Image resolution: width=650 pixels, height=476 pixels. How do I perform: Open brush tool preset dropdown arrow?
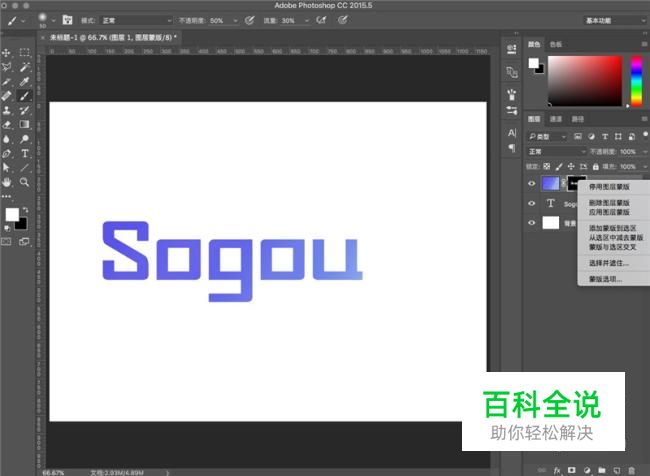tap(23, 20)
